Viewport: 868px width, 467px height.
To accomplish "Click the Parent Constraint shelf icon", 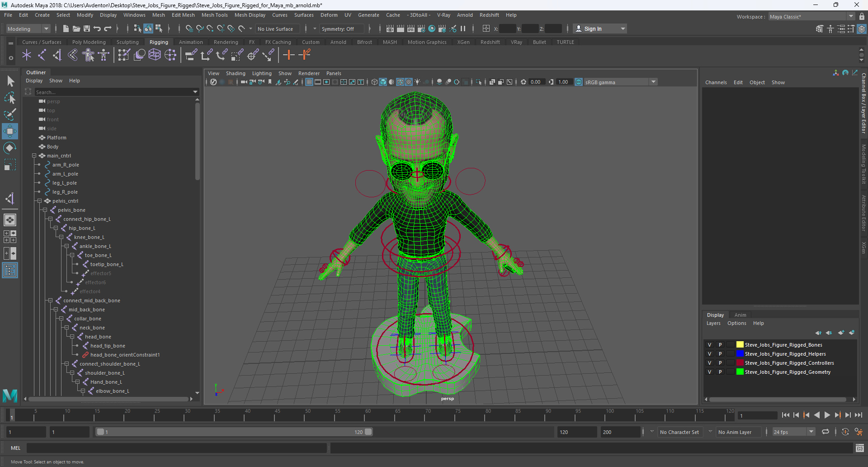I will (x=191, y=55).
